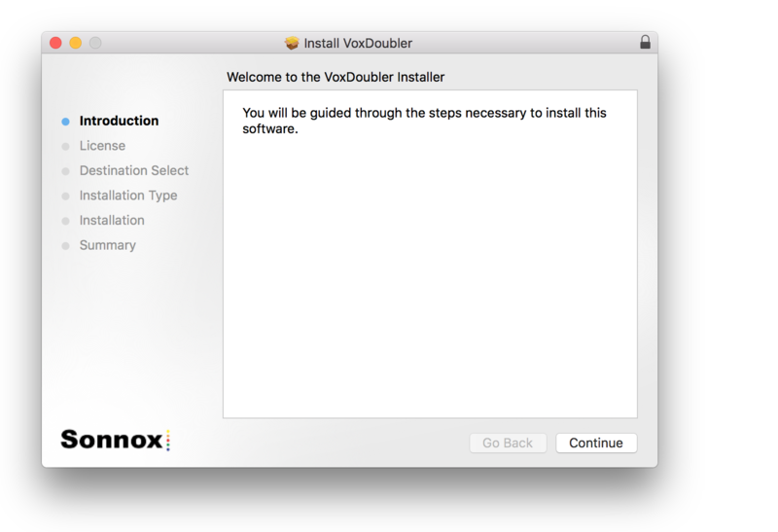This screenshot has width=778, height=532.
Task: Click the disabled gray zoom button
Action: click(x=95, y=43)
